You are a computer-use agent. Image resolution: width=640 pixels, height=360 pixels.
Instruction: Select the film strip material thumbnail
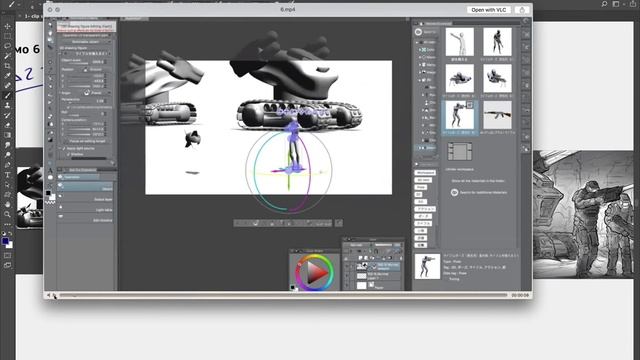pos(460,151)
